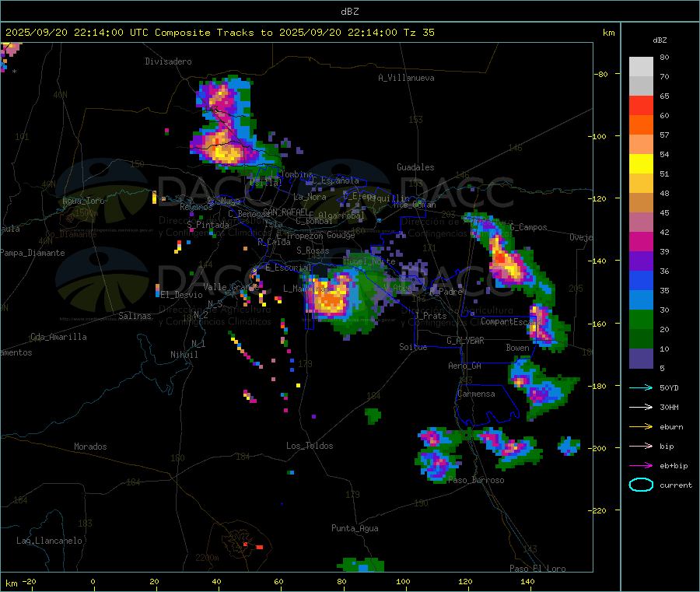Click the orange 57 dBZ legend swatch
This screenshot has width=700, height=592.
[641, 125]
